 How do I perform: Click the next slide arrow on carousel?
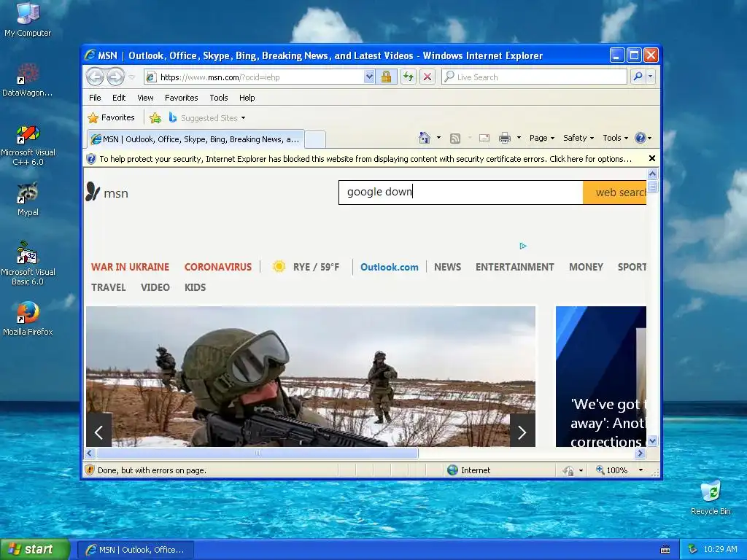[522, 432]
